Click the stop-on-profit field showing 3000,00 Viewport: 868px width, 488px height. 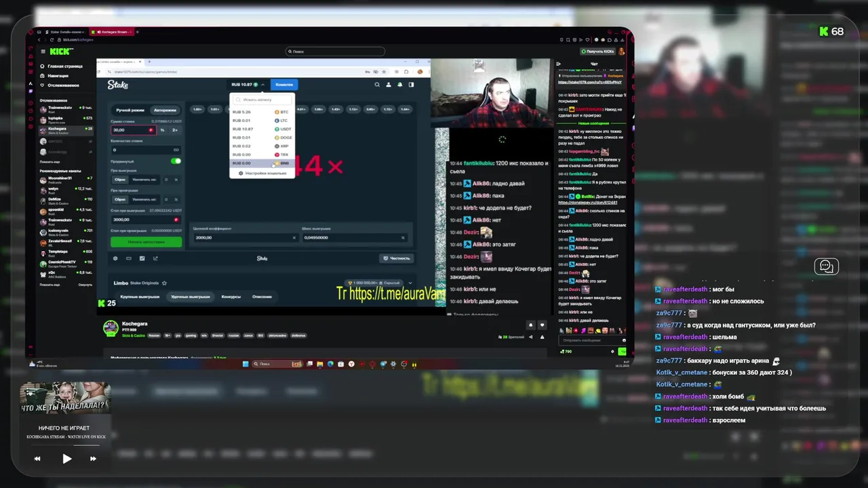[x=146, y=220]
